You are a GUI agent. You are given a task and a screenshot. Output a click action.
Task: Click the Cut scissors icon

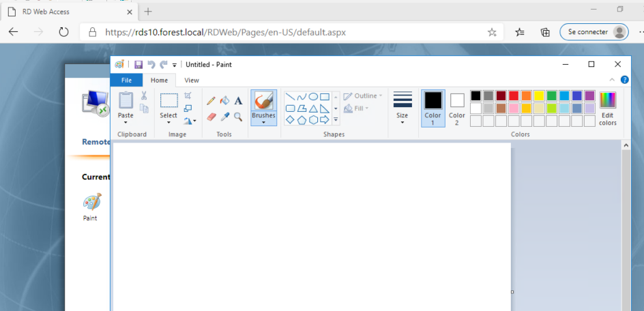pos(144,95)
